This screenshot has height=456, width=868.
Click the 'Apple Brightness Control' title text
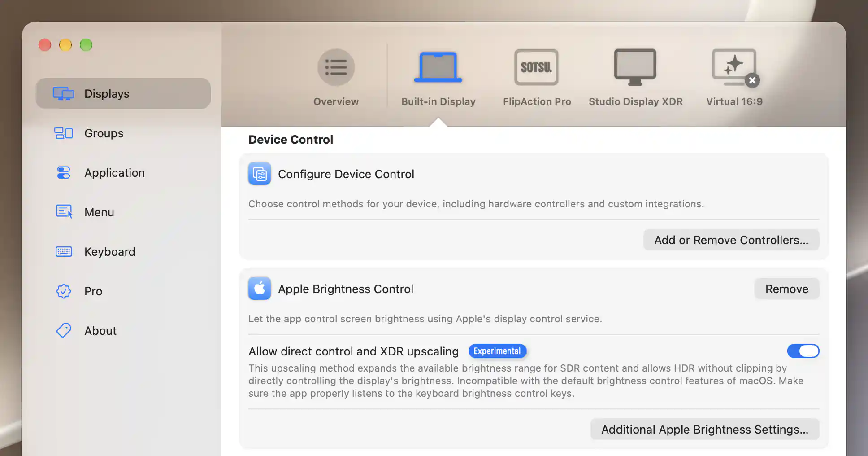346,289
